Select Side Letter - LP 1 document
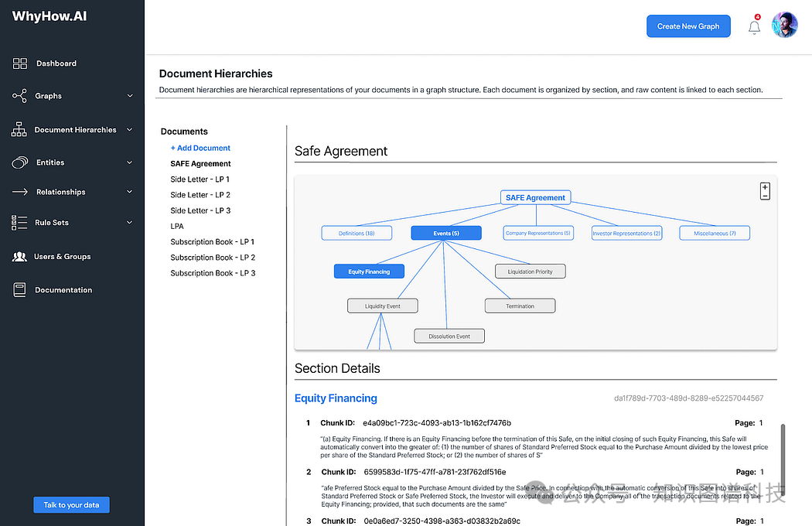 [200, 179]
